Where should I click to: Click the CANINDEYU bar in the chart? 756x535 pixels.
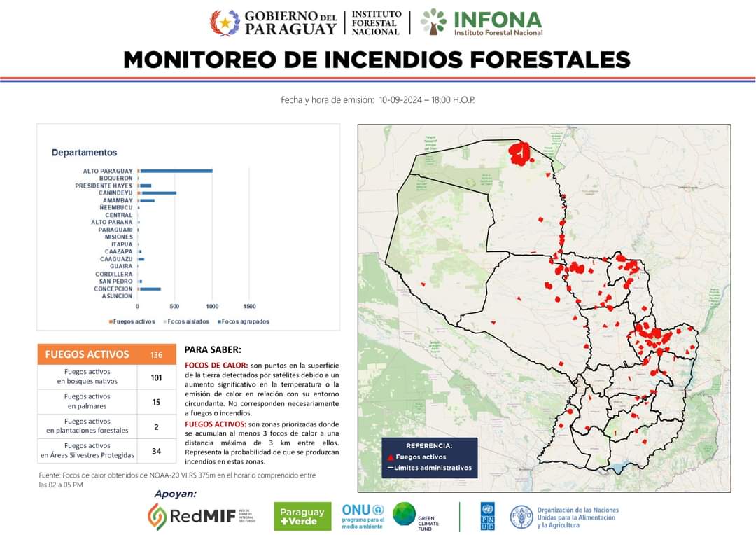tap(159, 193)
